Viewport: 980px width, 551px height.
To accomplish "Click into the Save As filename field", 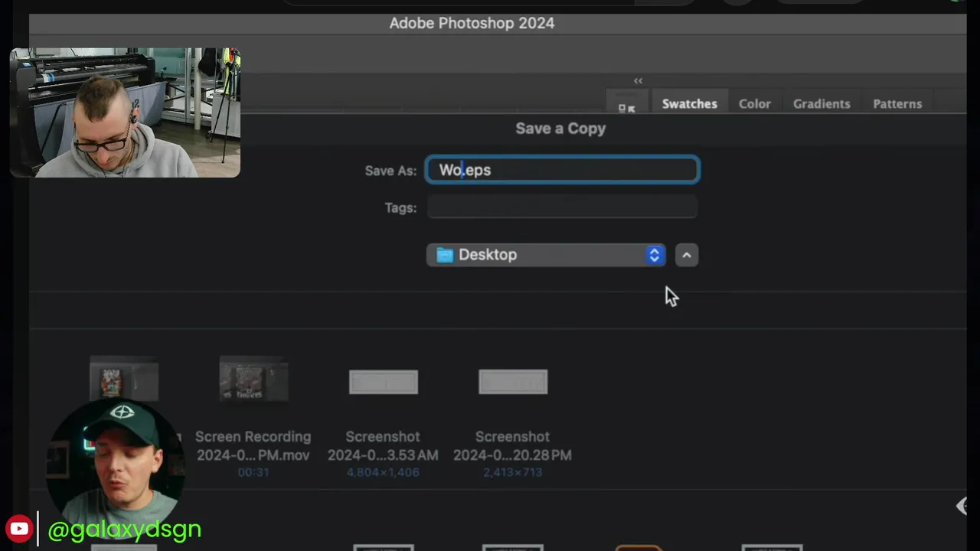I will (563, 170).
